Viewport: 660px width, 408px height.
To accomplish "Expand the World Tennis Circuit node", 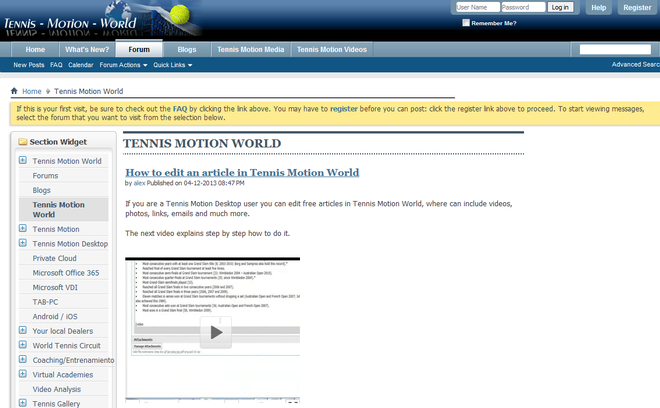I will click(x=23, y=345).
